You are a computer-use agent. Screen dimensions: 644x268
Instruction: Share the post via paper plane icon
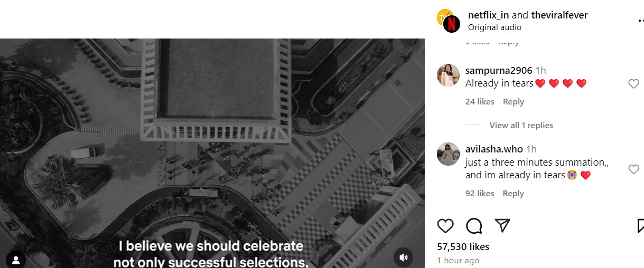point(502,226)
